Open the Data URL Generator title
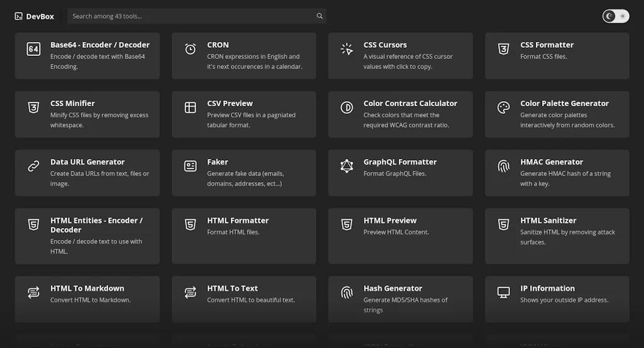The height and width of the screenshot is (348, 644). [x=87, y=161]
